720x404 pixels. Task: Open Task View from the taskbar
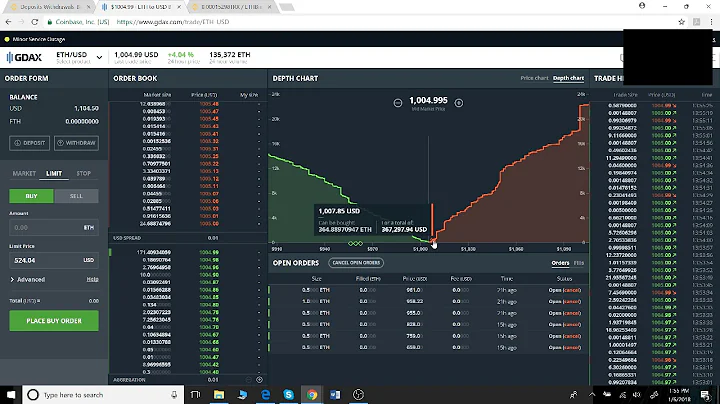point(196,395)
